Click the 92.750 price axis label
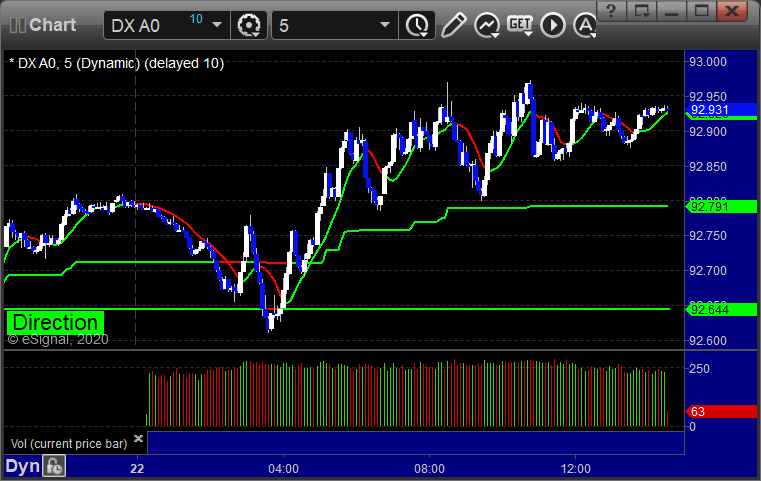Viewport: 761px width, 481px height. click(x=708, y=236)
